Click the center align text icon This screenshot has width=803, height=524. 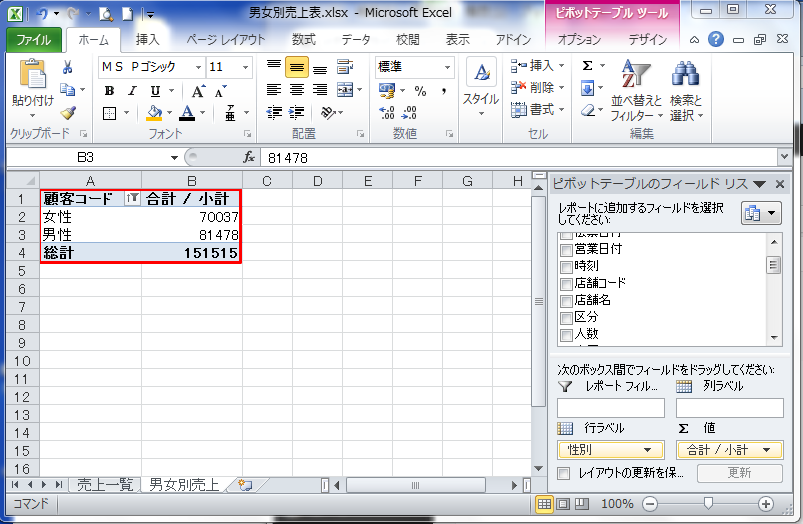click(297, 90)
